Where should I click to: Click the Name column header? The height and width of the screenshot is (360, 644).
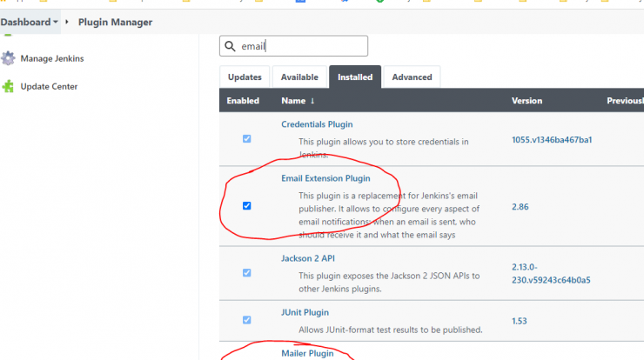coord(293,101)
